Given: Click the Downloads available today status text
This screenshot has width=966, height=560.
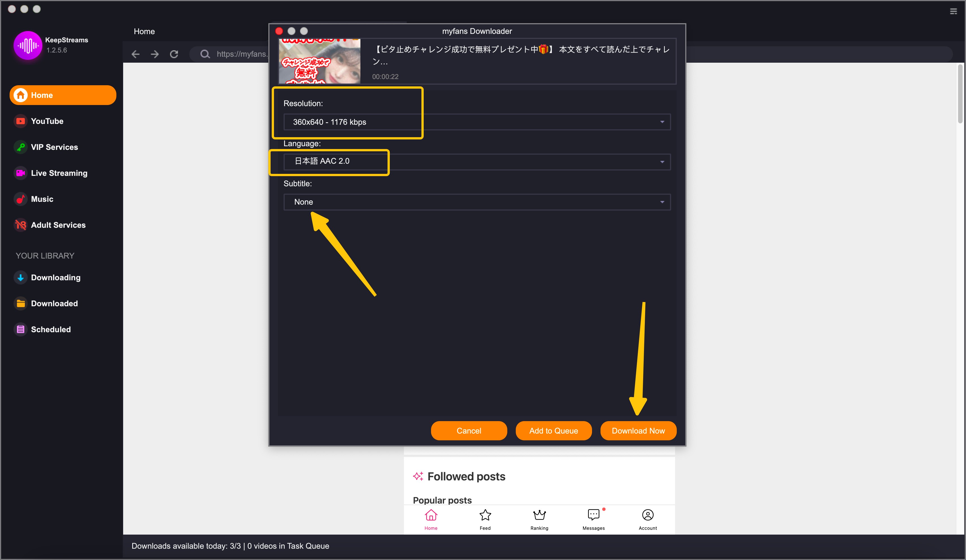Looking at the screenshot, I should point(230,546).
